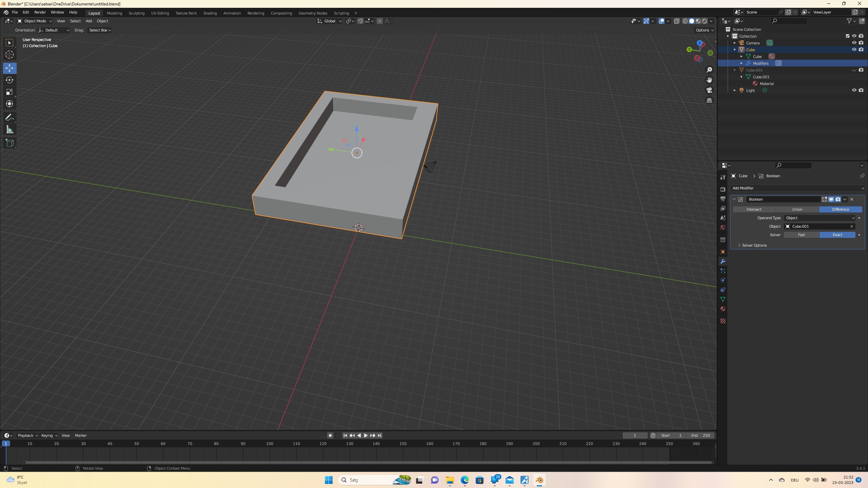Toggle Camera visibility eye icon
868x488 pixels.
point(854,43)
